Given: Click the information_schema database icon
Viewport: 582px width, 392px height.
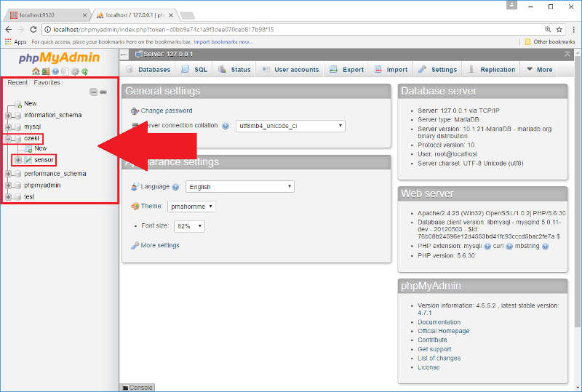Looking at the screenshot, I should (17, 116).
